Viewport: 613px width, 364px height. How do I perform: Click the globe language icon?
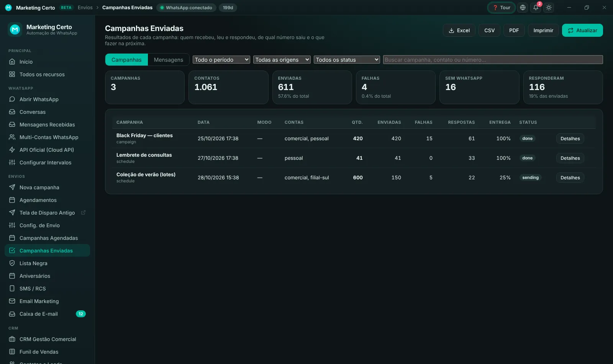click(x=523, y=8)
